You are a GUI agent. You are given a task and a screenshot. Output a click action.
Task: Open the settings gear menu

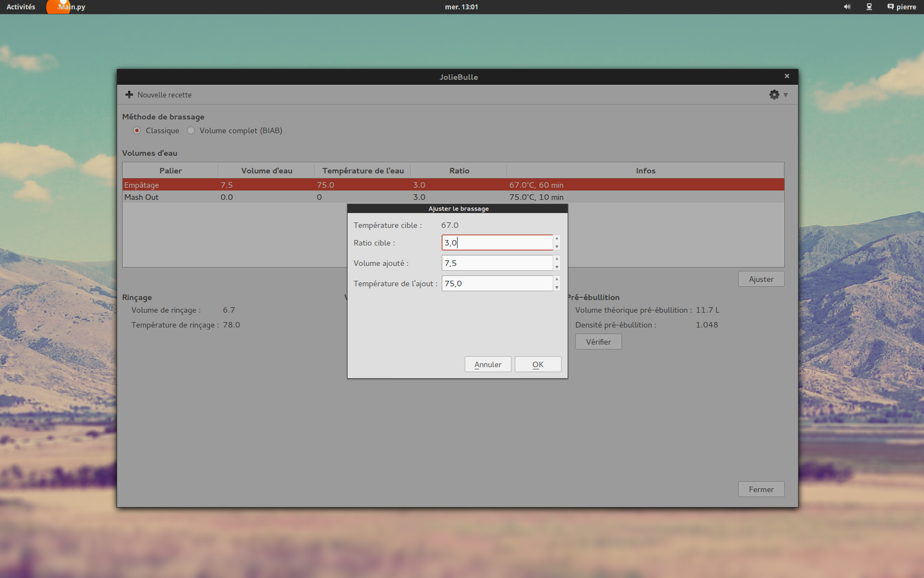point(774,95)
